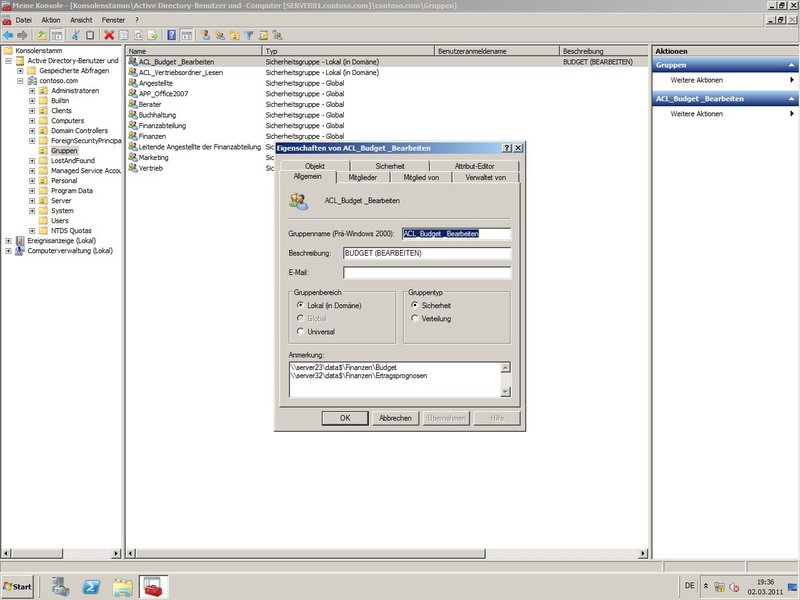800x600 pixels.
Task: Confirm the dialog with OK
Action: point(345,418)
